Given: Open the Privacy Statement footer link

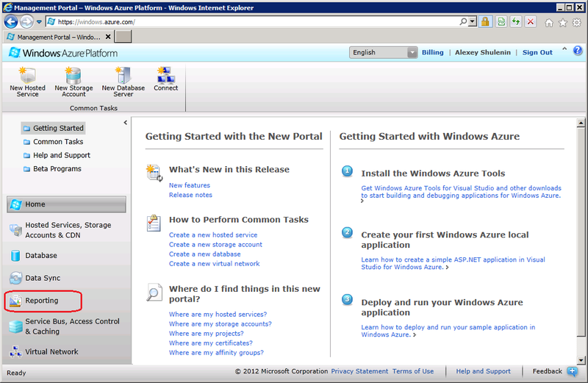Looking at the screenshot, I should point(359,371).
